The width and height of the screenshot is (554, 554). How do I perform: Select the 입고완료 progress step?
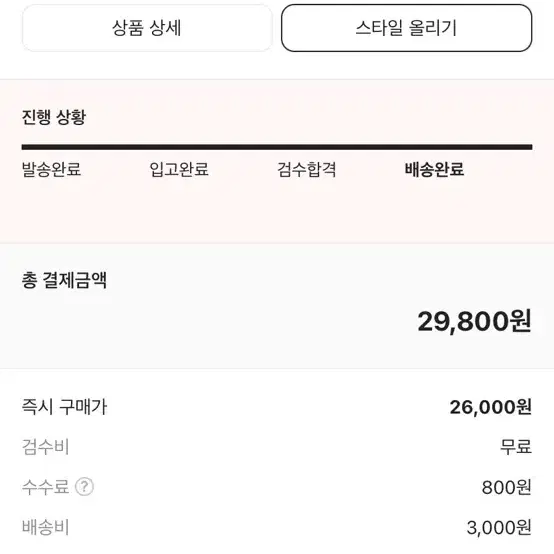(179, 169)
